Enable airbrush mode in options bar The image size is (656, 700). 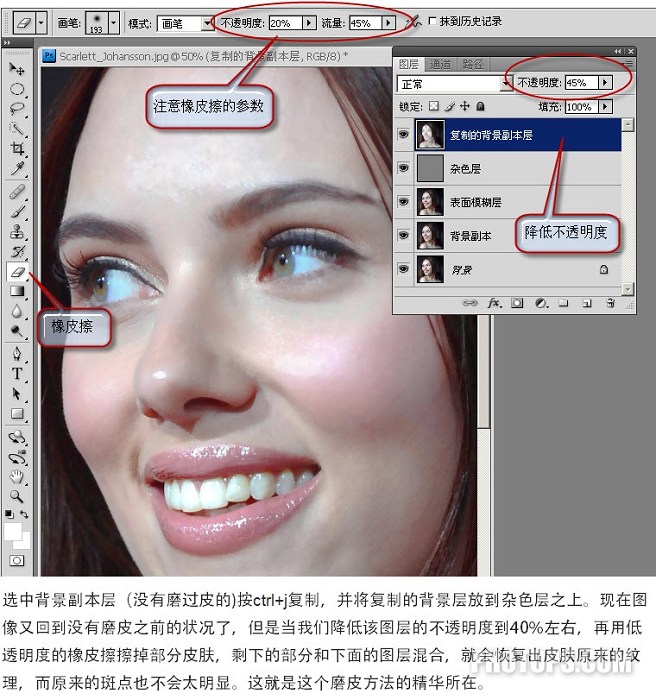[x=414, y=21]
